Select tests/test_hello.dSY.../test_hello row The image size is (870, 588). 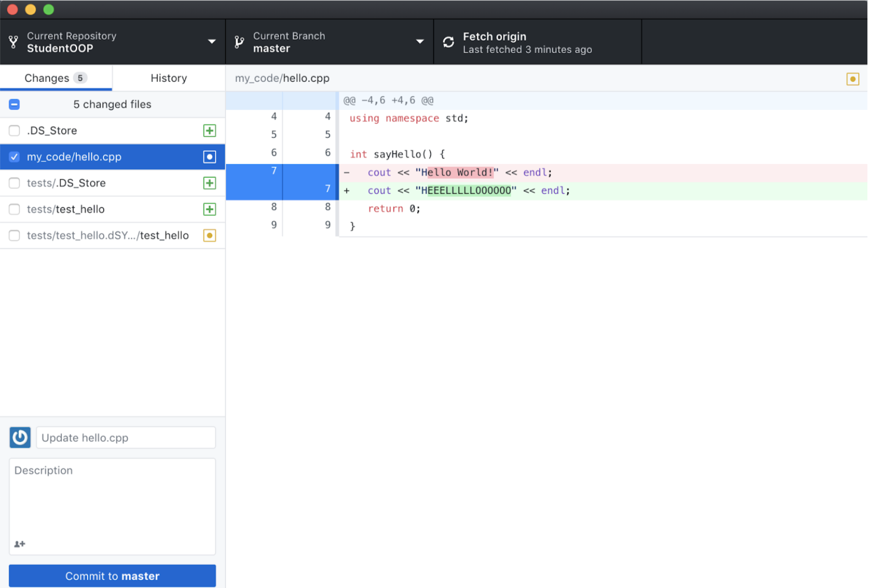(112, 236)
